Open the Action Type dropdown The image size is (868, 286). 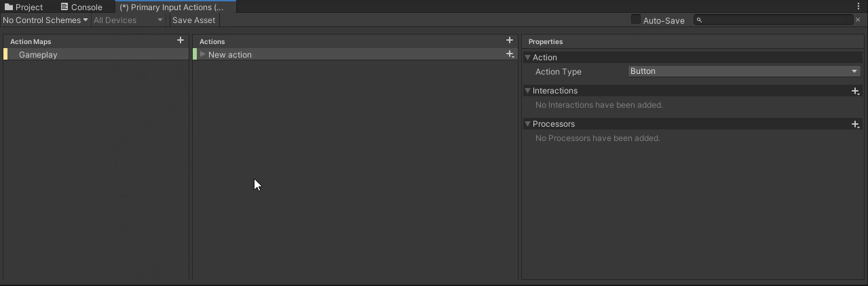pyautogui.click(x=744, y=71)
